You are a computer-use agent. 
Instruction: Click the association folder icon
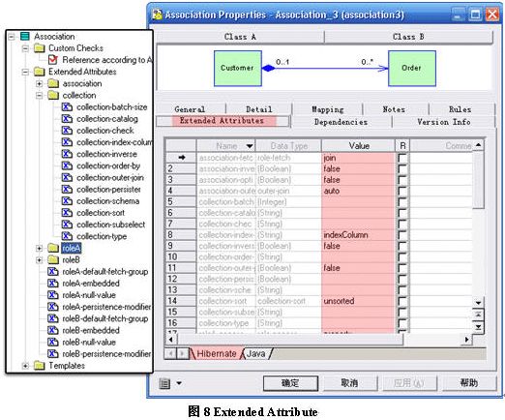pyautogui.click(x=53, y=83)
